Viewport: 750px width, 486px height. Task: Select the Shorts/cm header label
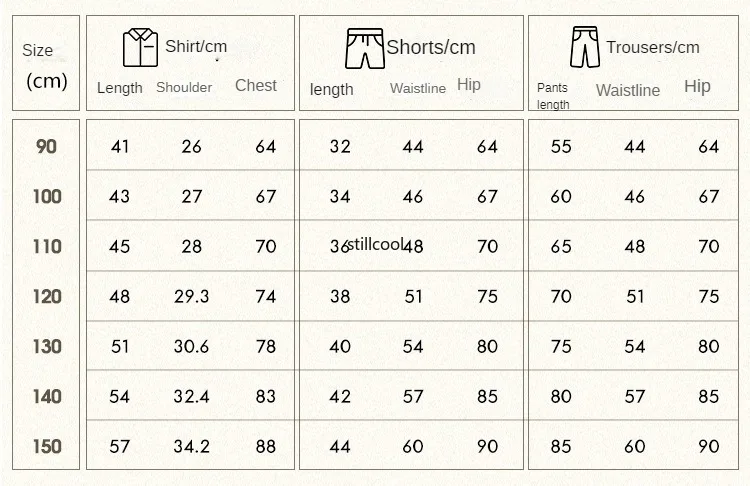[x=430, y=47]
